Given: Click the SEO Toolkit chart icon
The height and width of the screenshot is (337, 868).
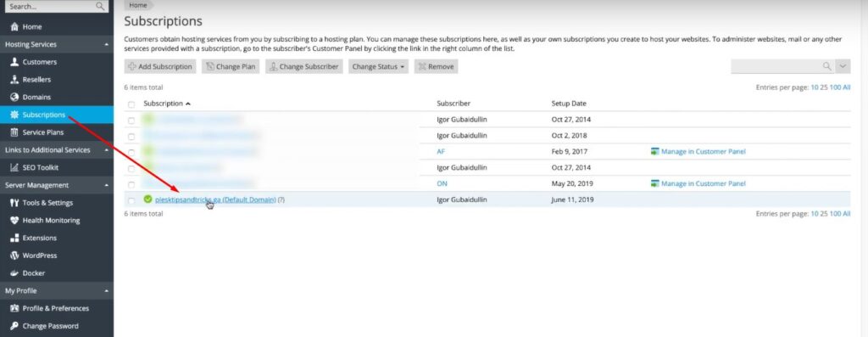Looking at the screenshot, I should [x=14, y=167].
